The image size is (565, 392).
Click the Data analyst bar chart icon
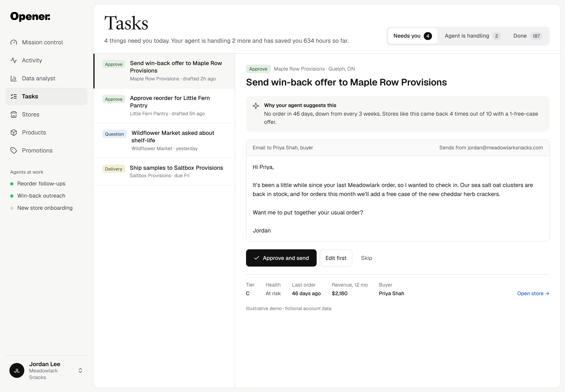[x=14, y=78]
